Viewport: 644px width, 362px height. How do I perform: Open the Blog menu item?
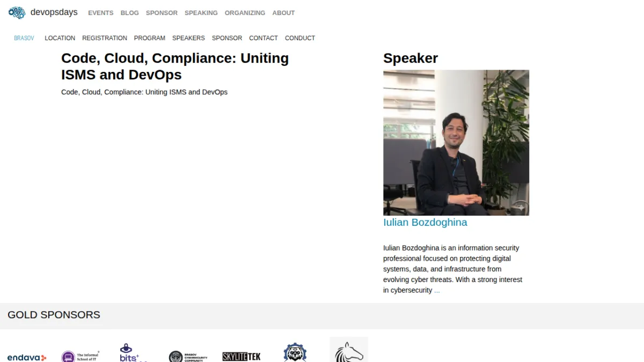129,13
